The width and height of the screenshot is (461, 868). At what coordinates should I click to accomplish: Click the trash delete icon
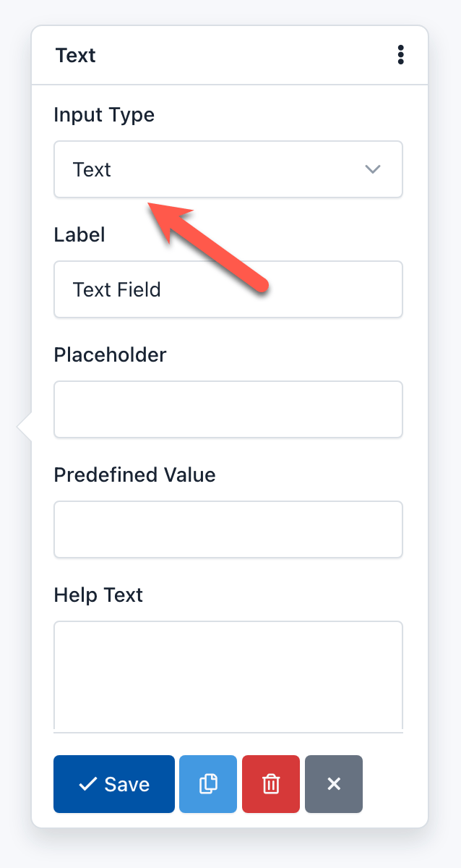[x=271, y=783]
